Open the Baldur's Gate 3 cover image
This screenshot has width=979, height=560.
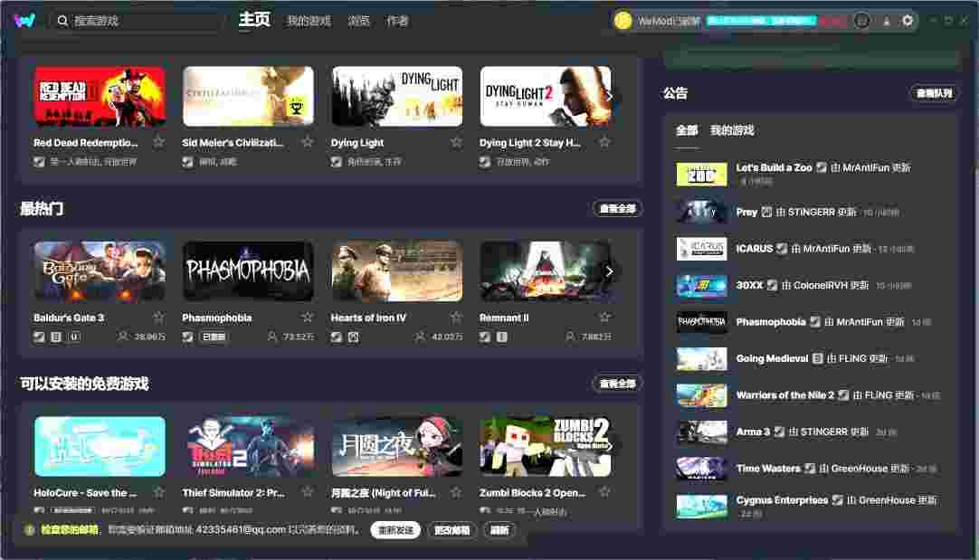click(x=100, y=271)
